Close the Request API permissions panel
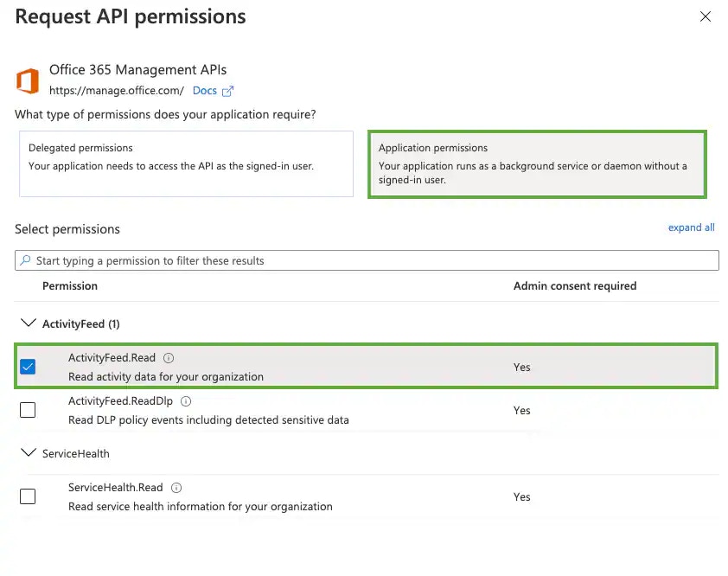The width and height of the screenshot is (728, 576). [706, 16]
